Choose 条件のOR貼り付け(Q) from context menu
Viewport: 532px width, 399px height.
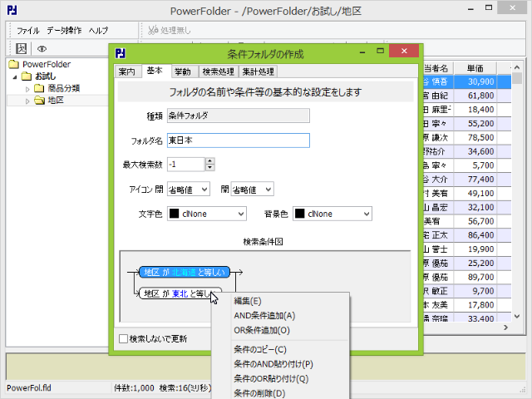coord(271,379)
